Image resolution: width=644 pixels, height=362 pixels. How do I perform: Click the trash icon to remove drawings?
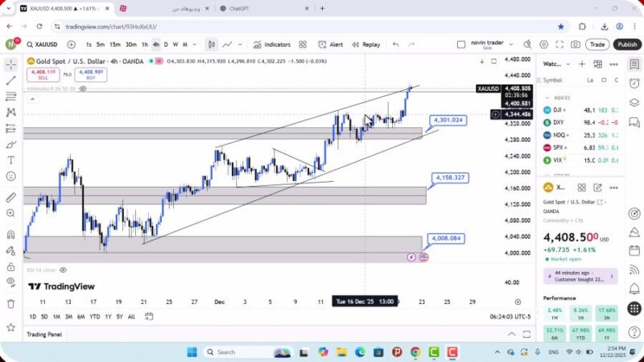click(x=10, y=303)
